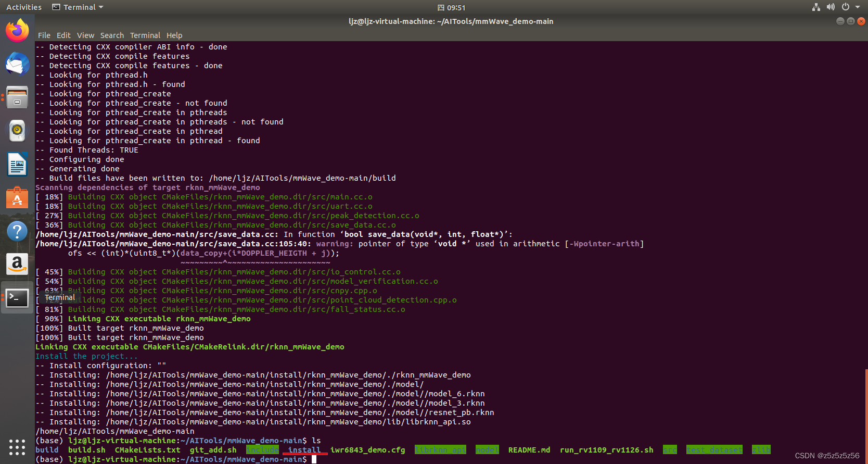868x464 pixels.
Task: Open the 09:51 clock calendar
Action: (451, 8)
